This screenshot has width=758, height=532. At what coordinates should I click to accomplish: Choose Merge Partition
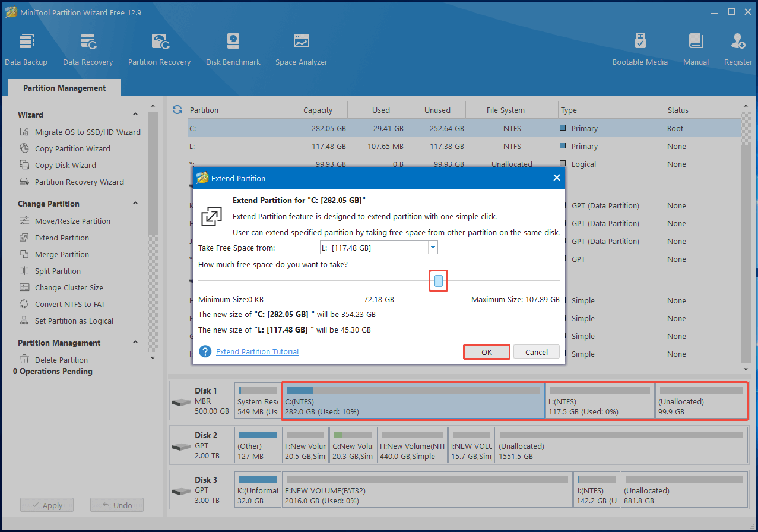point(54,254)
